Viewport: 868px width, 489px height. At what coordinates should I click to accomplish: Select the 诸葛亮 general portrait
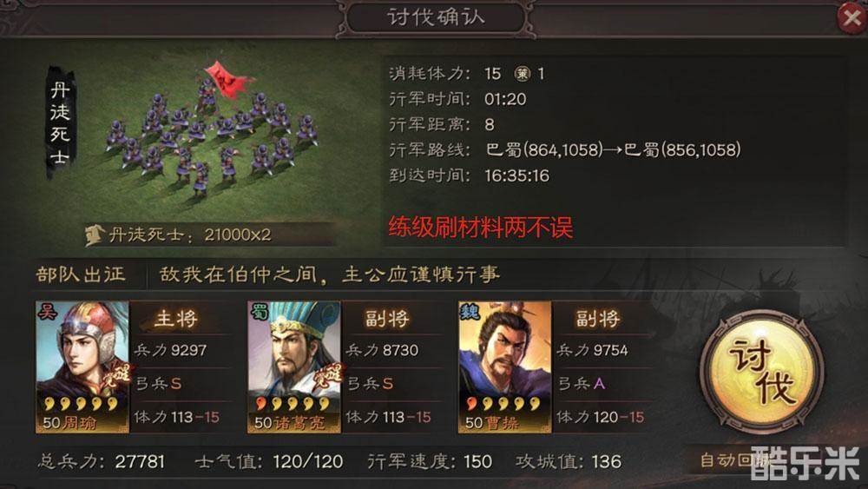294,367
